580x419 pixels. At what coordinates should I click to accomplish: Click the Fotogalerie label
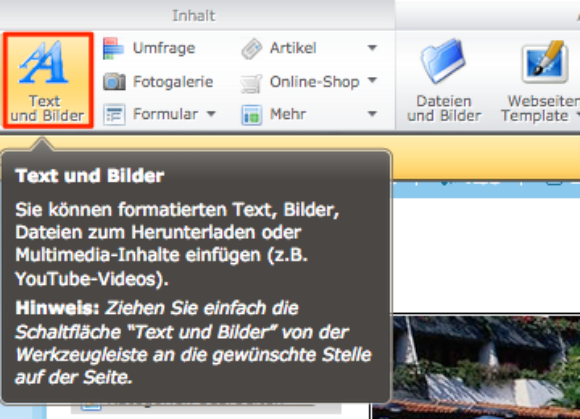pyautogui.click(x=173, y=82)
